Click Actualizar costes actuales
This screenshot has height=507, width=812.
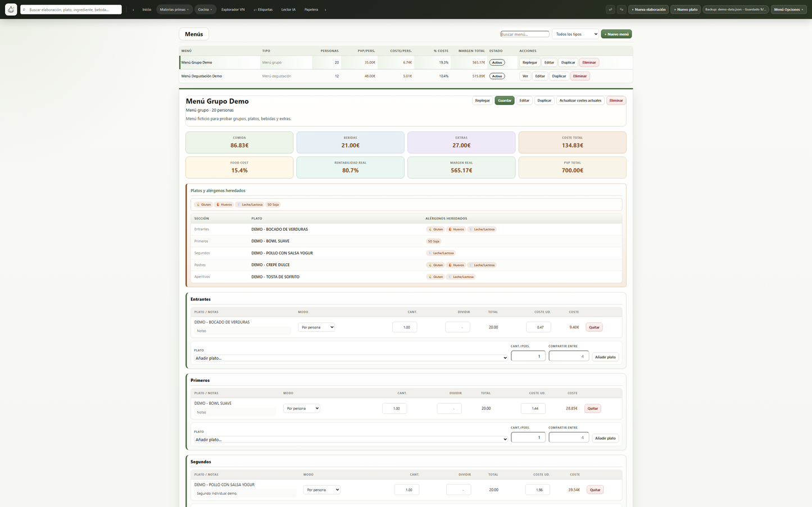pos(580,101)
